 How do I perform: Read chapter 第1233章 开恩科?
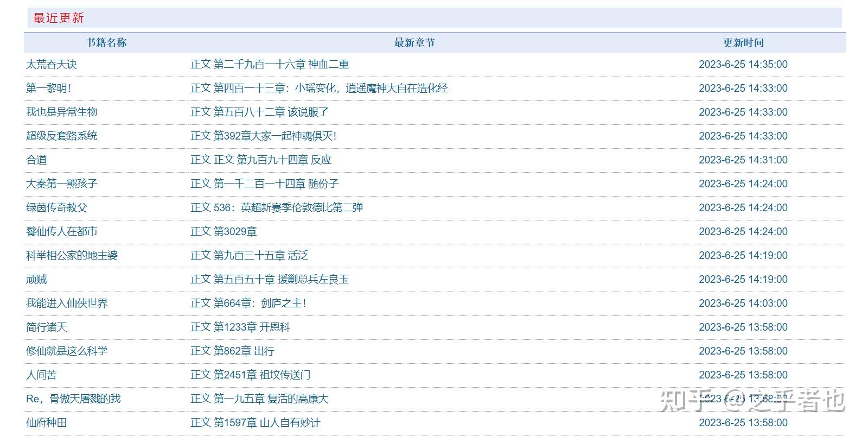tap(240, 327)
